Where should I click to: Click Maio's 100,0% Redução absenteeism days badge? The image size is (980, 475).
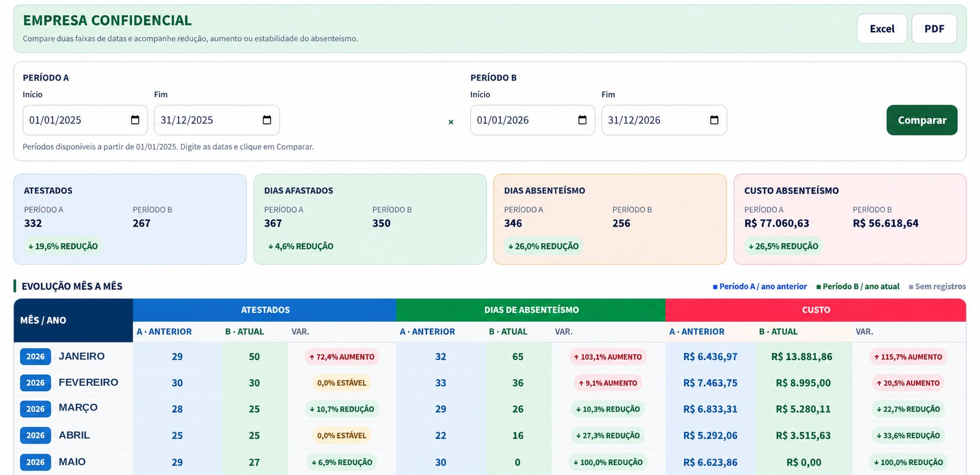tap(607, 462)
